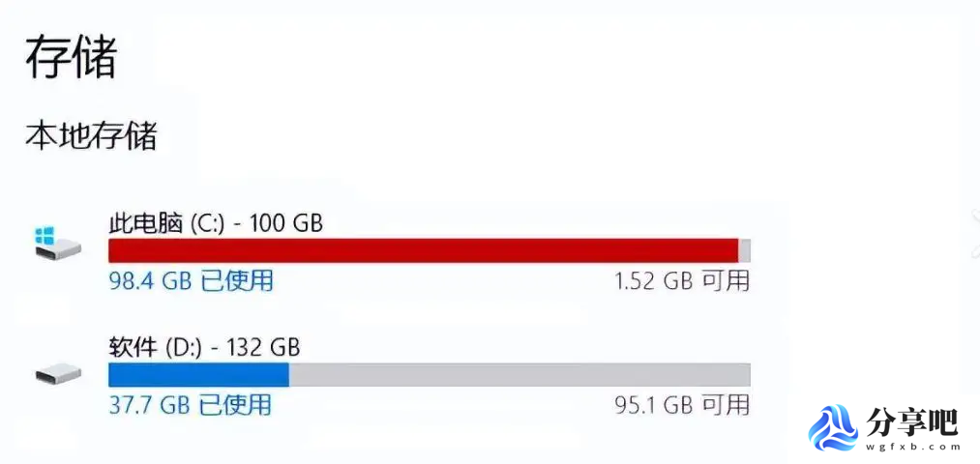
Task: Click the 100 GB capacity of C drive
Action: (x=286, y=223)
